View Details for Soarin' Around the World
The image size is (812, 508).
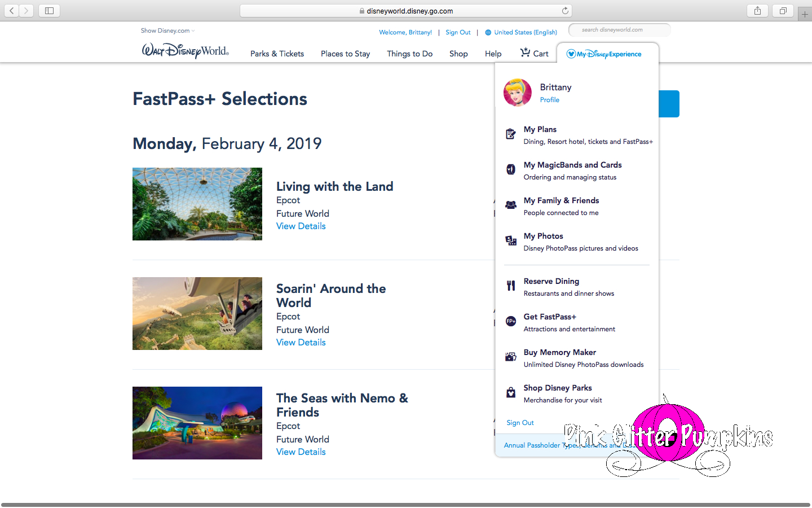[301, 343]
